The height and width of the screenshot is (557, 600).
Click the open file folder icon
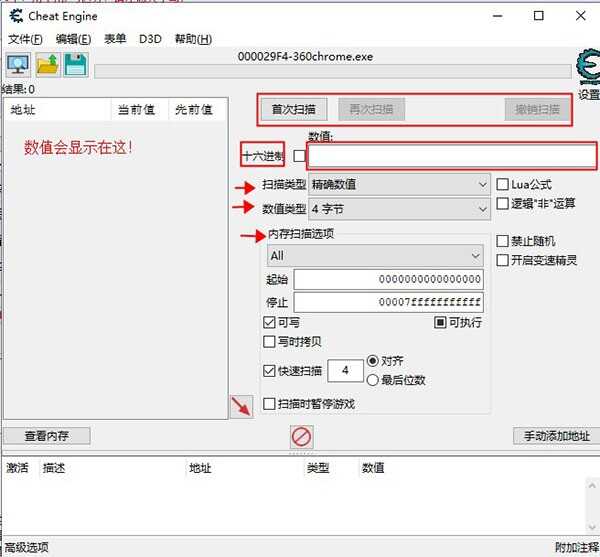[47, 65]
